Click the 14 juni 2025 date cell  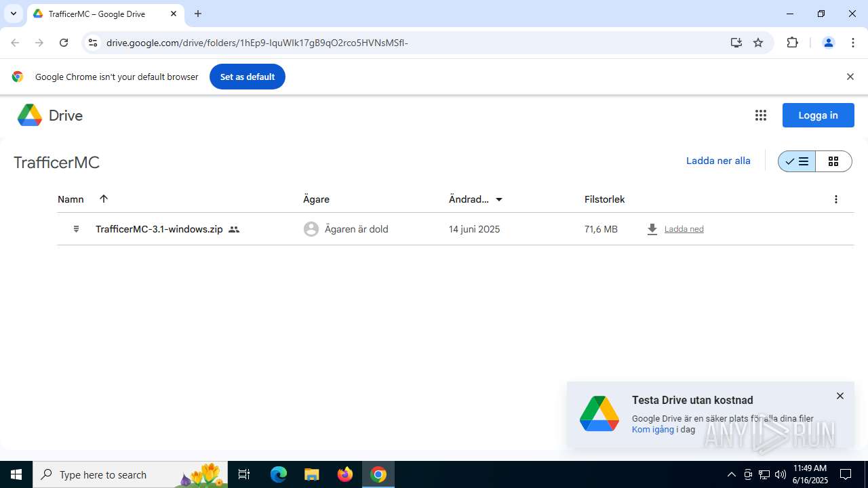click(x=474, y=229)
